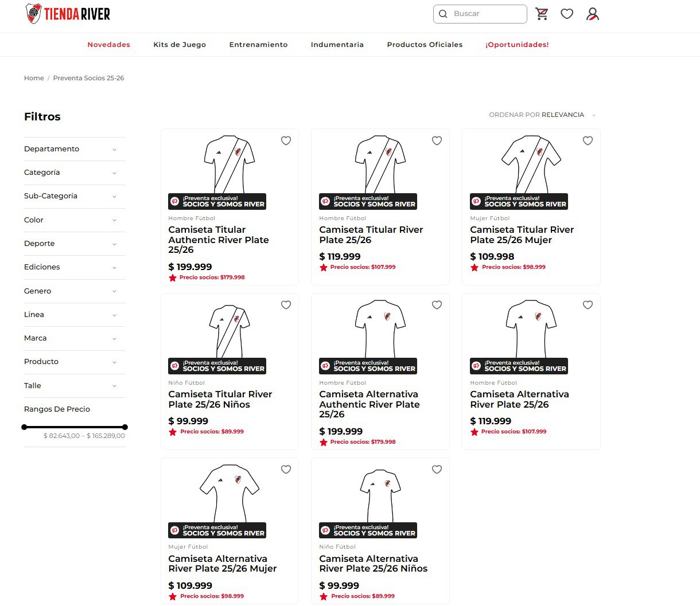Open Camiseta Titular Authentic River Plate 25/26 title
The image size is (700, 606).
coord(219,240)
